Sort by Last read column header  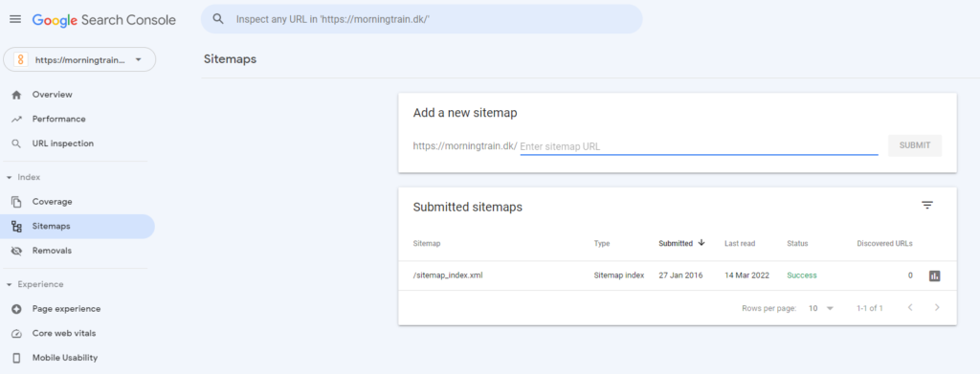click(x=740, y=244)
